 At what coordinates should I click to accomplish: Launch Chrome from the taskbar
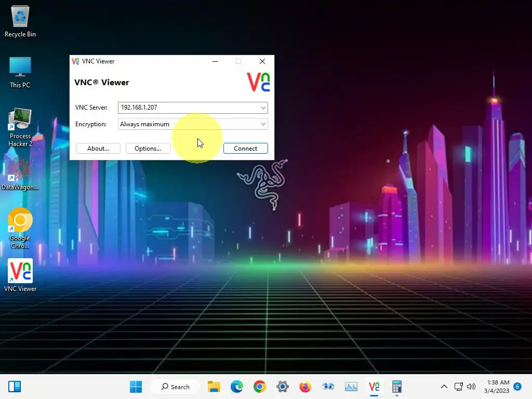click(x=260, y=387)
